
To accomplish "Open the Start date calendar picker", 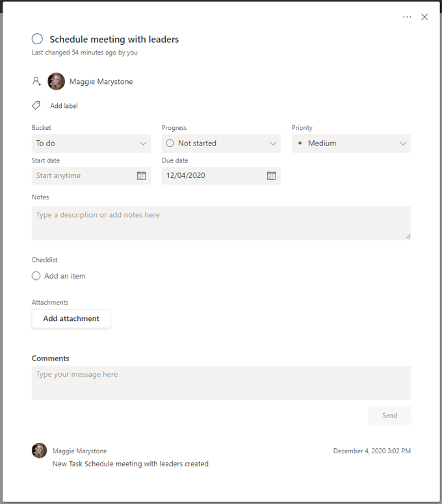I will pos(142,175).
